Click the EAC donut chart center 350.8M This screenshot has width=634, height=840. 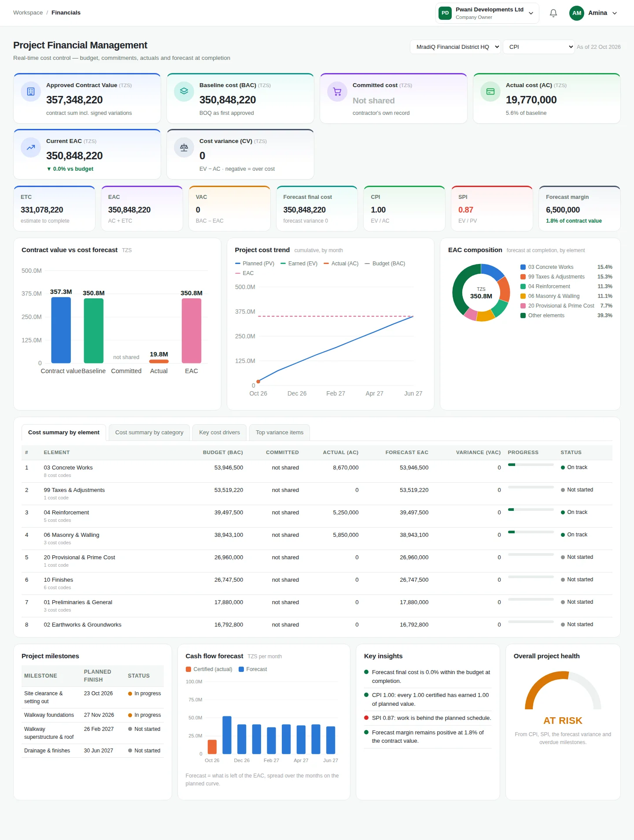pyautogui.click(x=481, y=296)
